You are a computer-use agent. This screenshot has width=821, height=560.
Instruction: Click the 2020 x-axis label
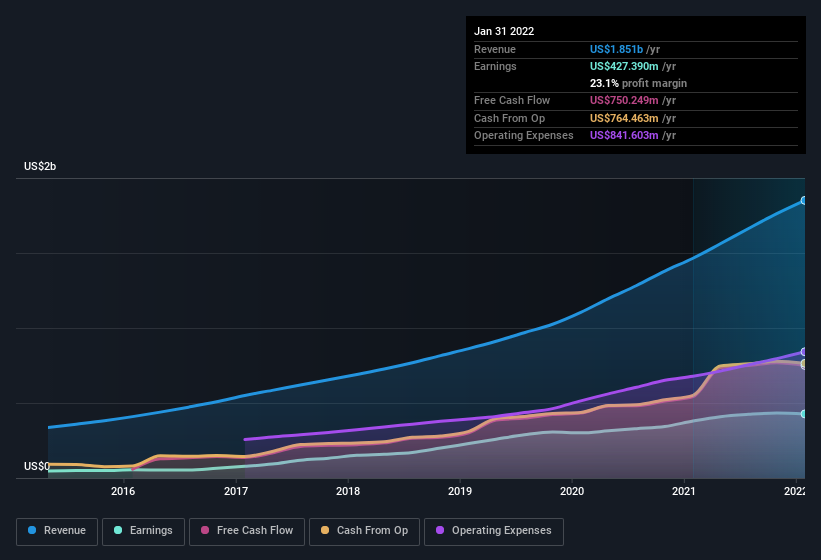[572, 491]
